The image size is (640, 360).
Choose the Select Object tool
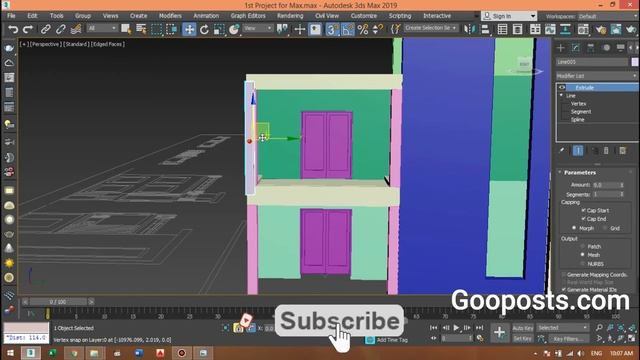coord(126,29)
